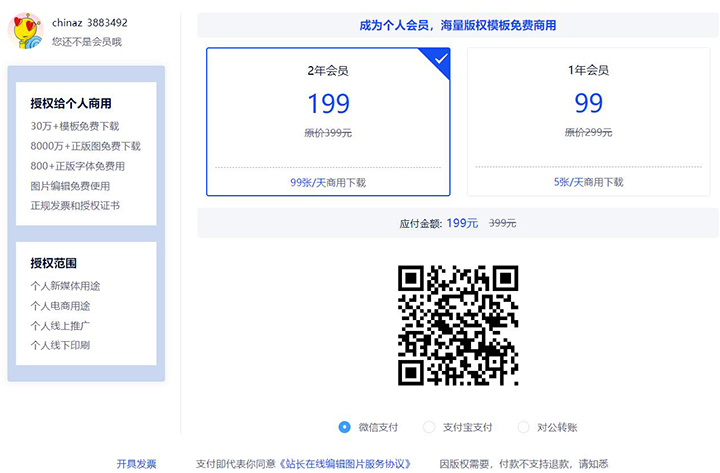The width and height of the screenshot is (720, 473).
Task: Click 原价399元 strikethrough price
Action: point(328,133)
